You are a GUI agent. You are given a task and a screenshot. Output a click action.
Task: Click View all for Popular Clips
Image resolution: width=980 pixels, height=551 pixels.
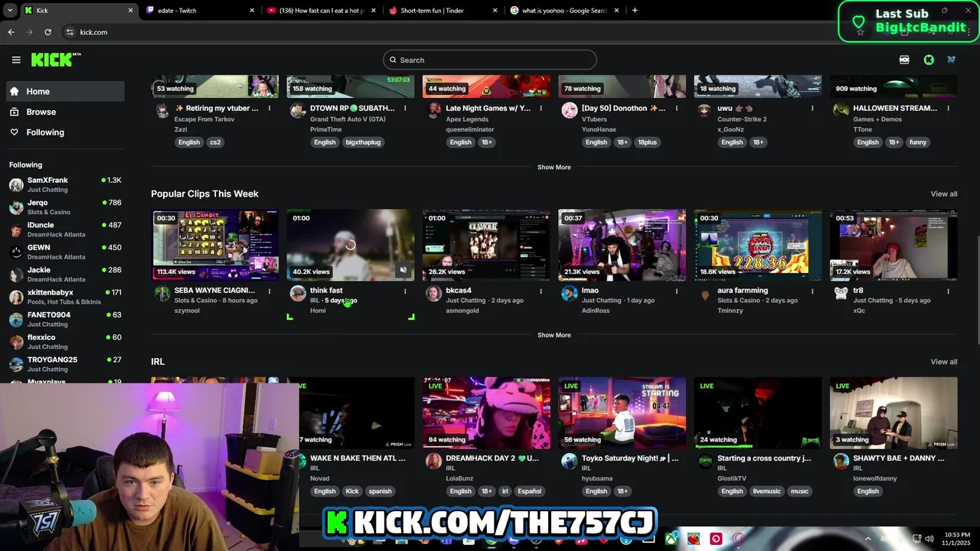point(943,194)
